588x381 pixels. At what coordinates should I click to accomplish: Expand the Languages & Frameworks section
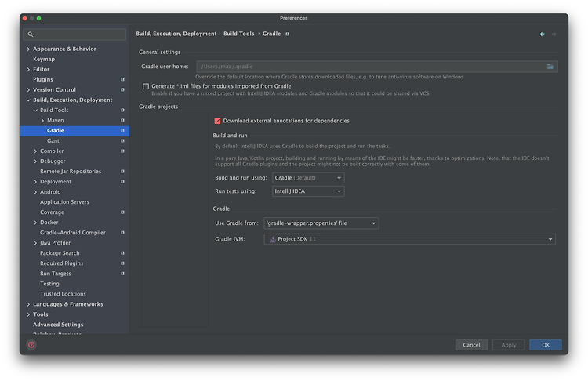pos(28,304)
